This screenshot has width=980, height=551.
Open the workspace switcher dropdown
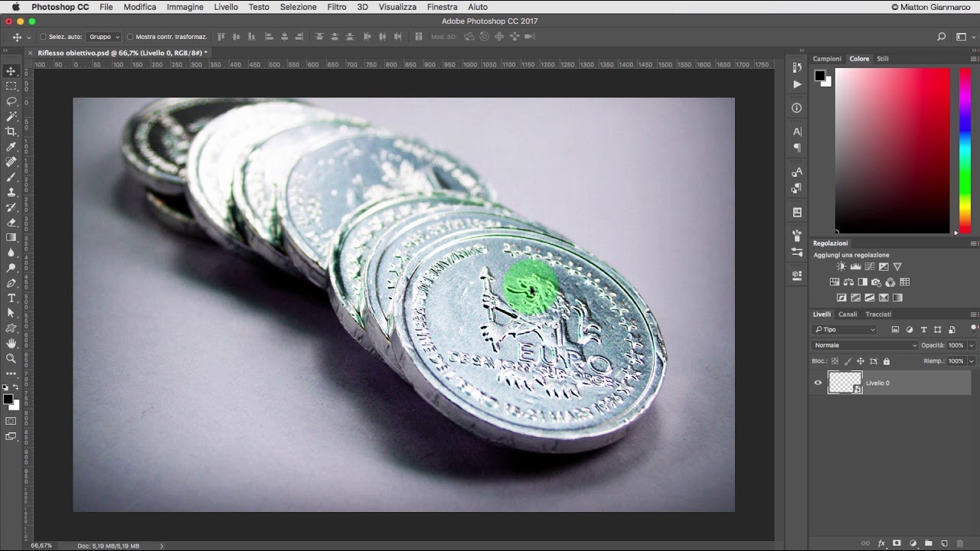[x=963, y=37]
